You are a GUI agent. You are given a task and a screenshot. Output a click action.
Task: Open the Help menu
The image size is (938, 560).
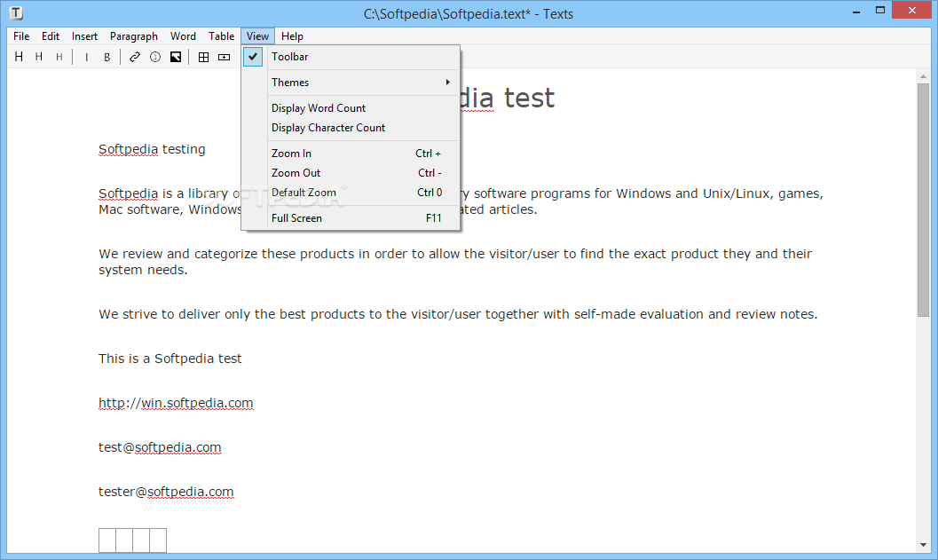pyautogui.click(x=292, y=36)
